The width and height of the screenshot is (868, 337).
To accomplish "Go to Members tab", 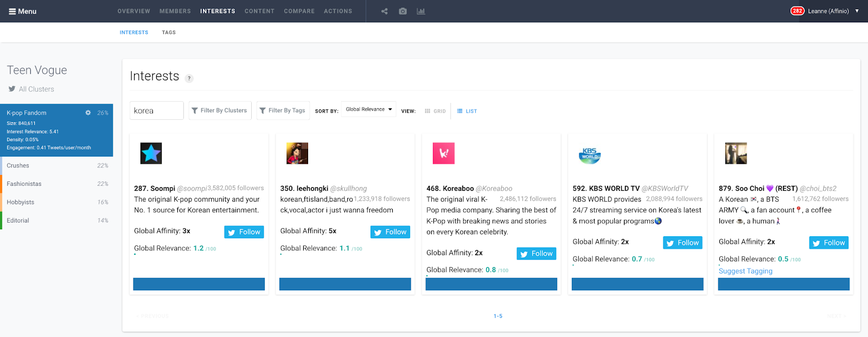I will (x=175, y=11).
